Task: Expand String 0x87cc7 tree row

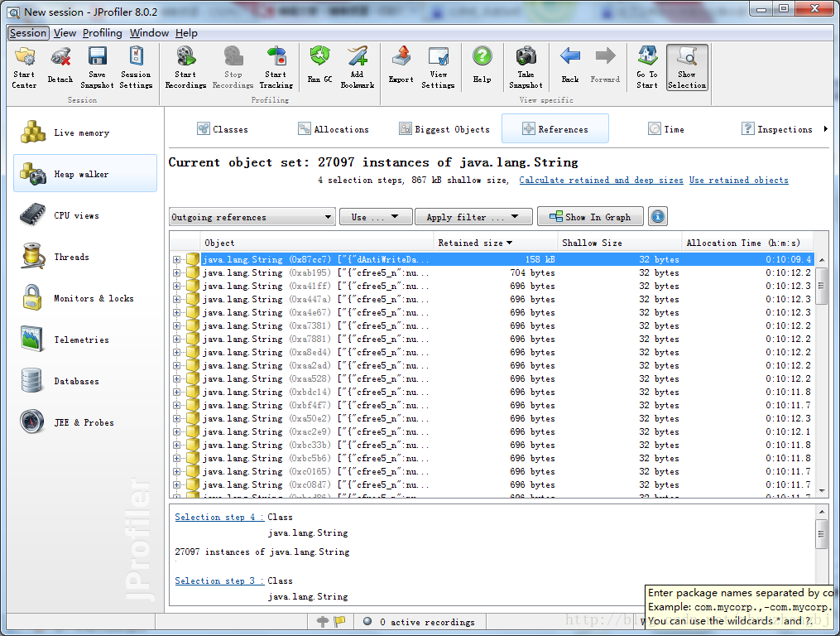Action: [177, 259]
